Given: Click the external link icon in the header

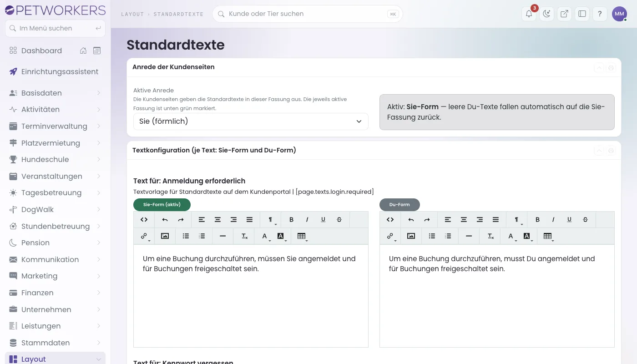Looking at the screenshot, I should point(564,14).
